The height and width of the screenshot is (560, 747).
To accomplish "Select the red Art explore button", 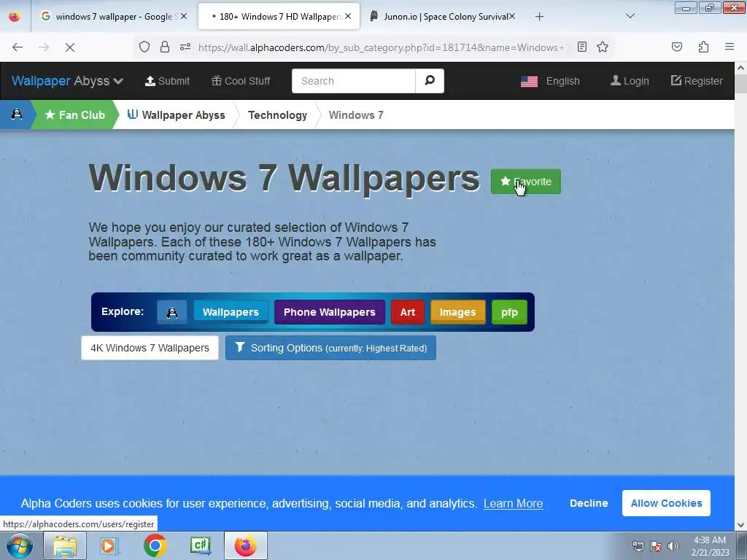I will [x=407, y=312].
